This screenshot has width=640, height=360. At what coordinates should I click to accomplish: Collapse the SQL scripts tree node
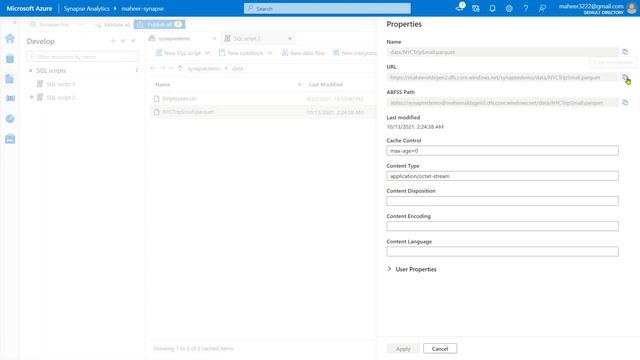click(x=30, y=71)
